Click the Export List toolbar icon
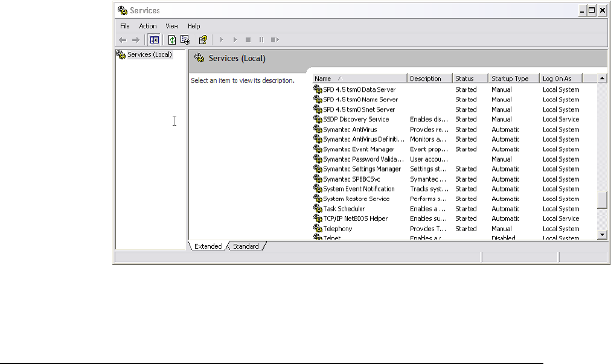611x364 pixels. tap(185, 40)
